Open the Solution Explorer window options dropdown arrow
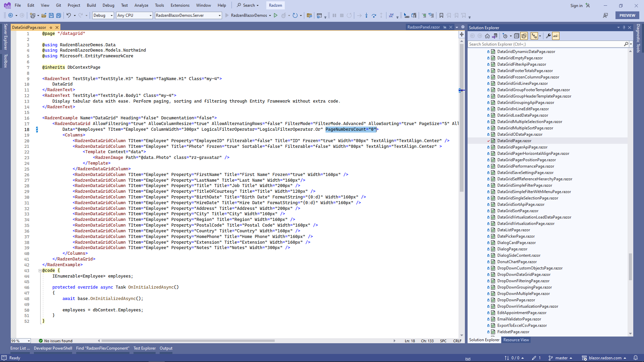 click(618, 27)
